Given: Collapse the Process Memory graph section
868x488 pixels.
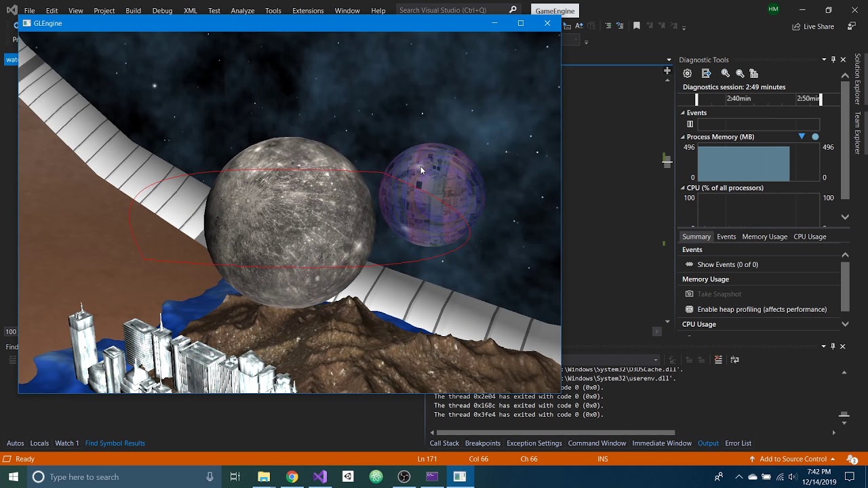Looking at the screenshot, I should coord(683,137).
